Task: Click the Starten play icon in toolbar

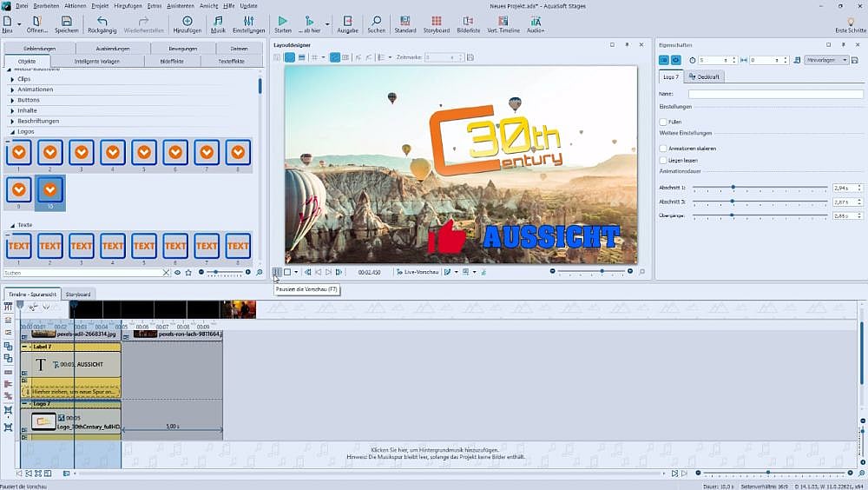Action: click(x=282, y=21)
